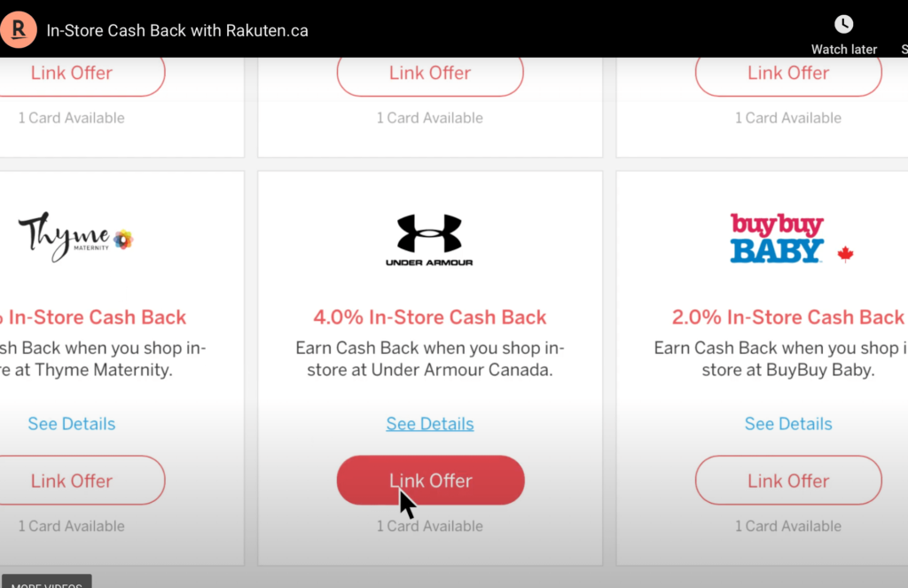Select the 4.0% In-Store Cash Back heading

[x=430, y=318]
